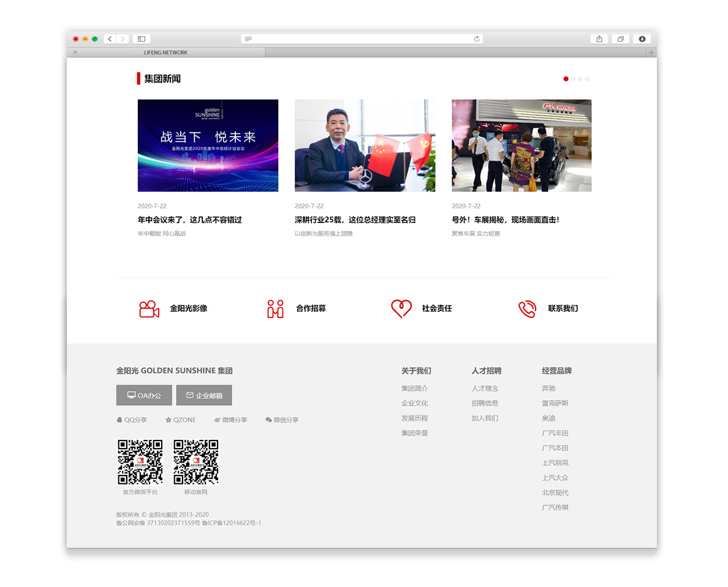Open the 金阳光影像 link
Viewport: 728px width, 587px height.
188,308
